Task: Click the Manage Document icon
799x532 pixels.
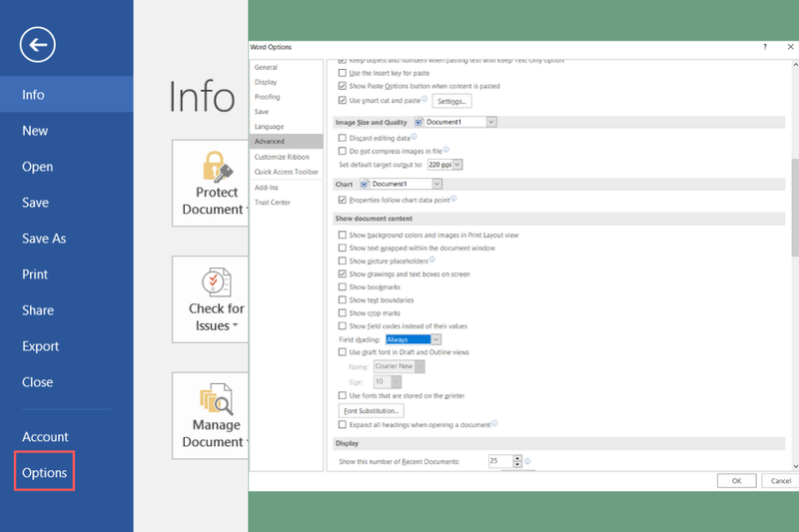Action: click(217, 398)
